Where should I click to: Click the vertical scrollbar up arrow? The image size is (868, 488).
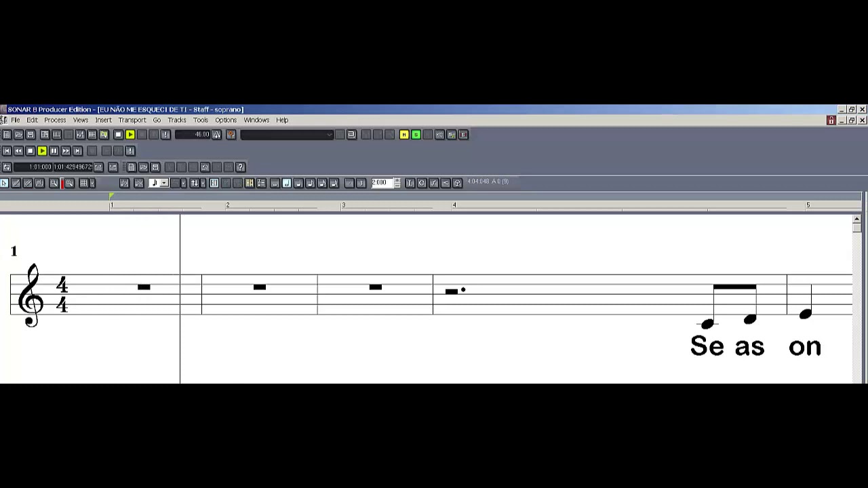pos(857,219)
